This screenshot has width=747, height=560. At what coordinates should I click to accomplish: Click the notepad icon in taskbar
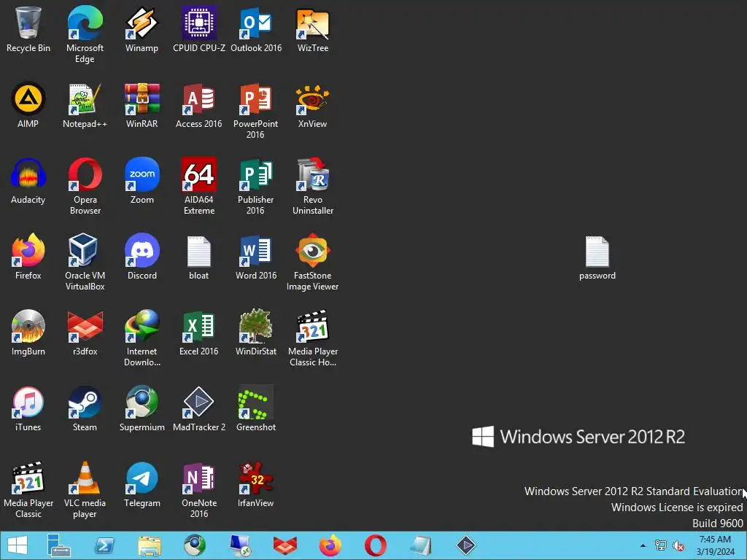(421, 545)
